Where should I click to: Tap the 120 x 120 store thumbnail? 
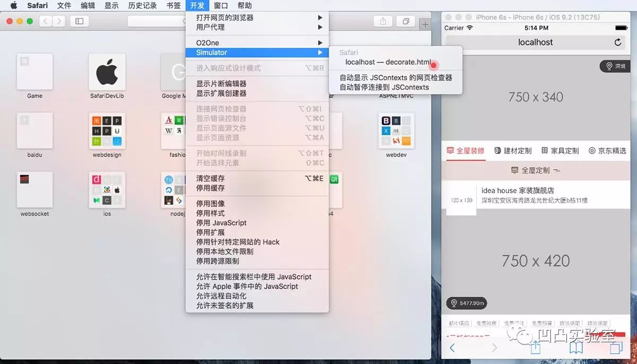coord(461,200)
